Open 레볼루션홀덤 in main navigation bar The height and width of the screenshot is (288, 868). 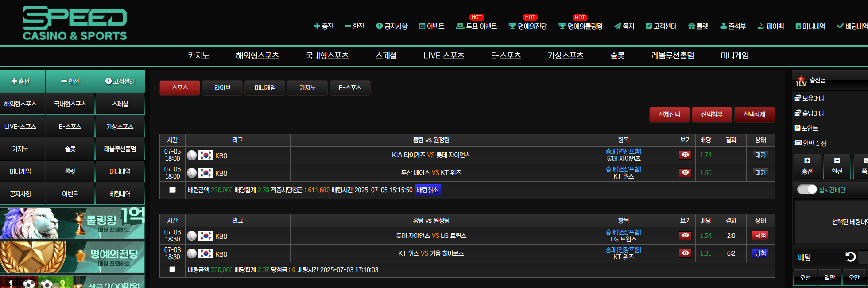pyautogui.click(x=673, y=56)
